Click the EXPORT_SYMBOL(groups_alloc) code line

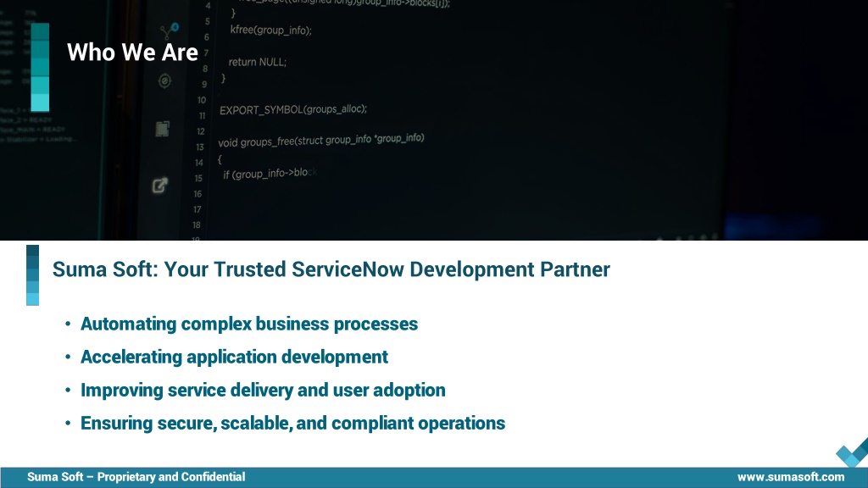click(x=293, y=110)
